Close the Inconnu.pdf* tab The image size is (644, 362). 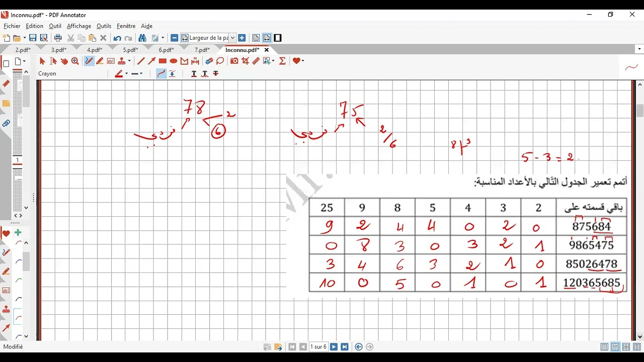[x=267, y=50]
